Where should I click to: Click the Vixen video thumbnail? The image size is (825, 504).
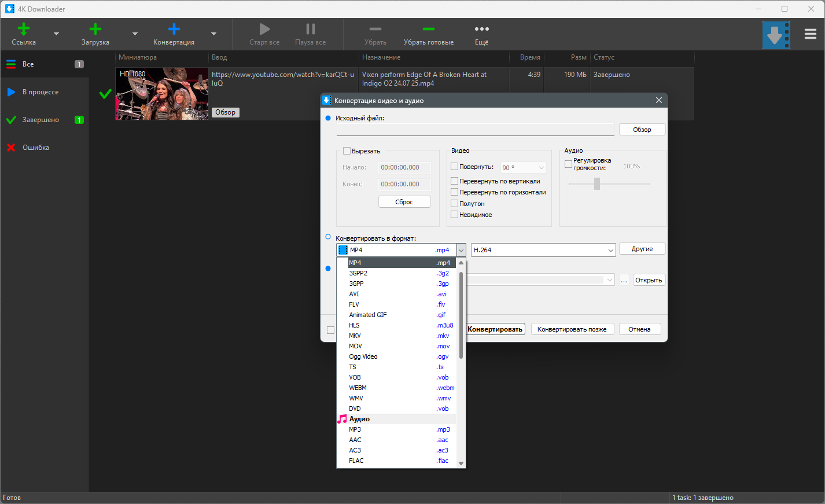[161, 94]
